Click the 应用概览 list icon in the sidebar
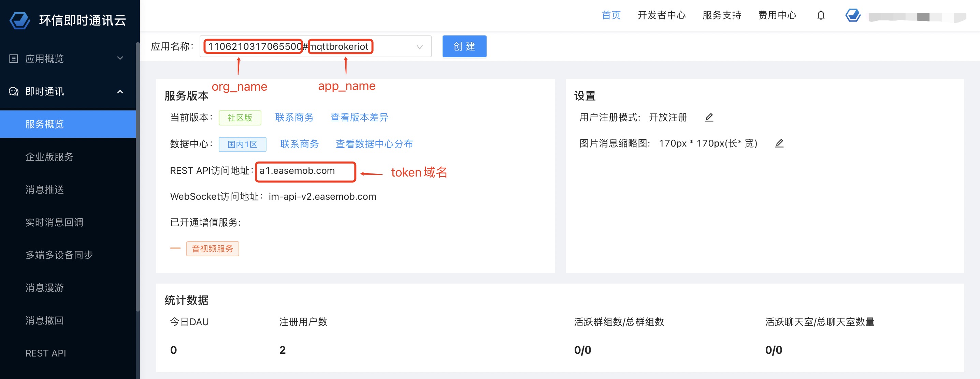Image resolution: width=980 pixels, height=379 pixels. click(14, 59)
